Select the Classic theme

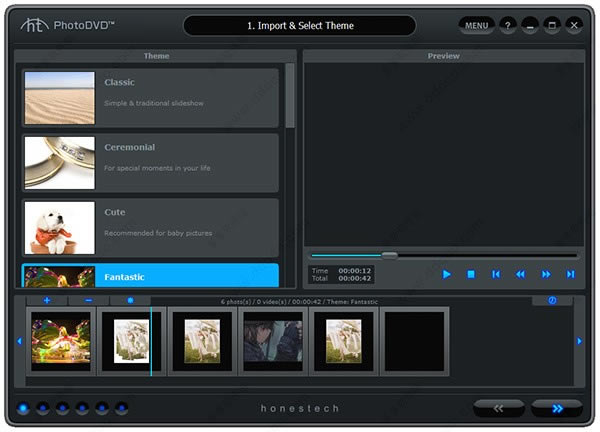tap(150, 98)
